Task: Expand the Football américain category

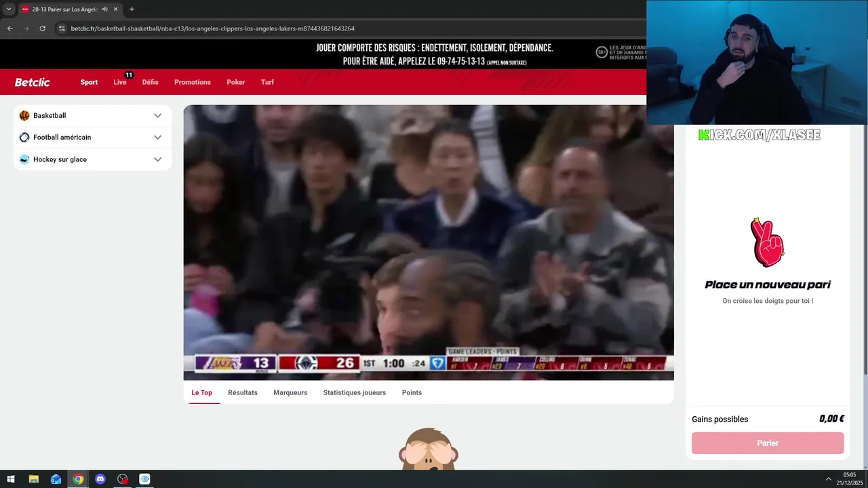Action: (157, 137)
